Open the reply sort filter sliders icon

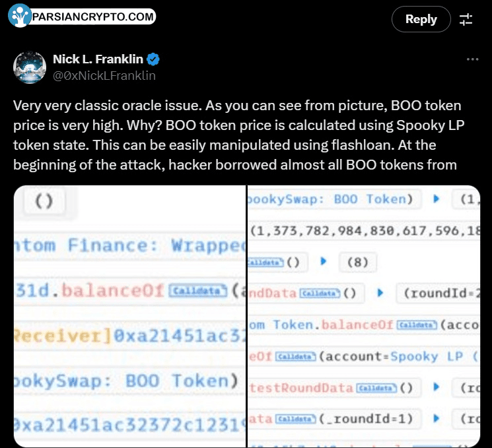[x=466, y=19]
